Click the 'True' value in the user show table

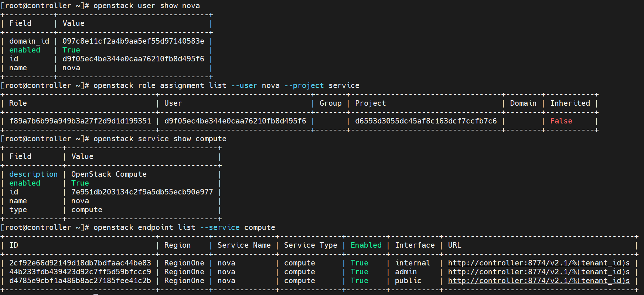[x=71, y=50]
